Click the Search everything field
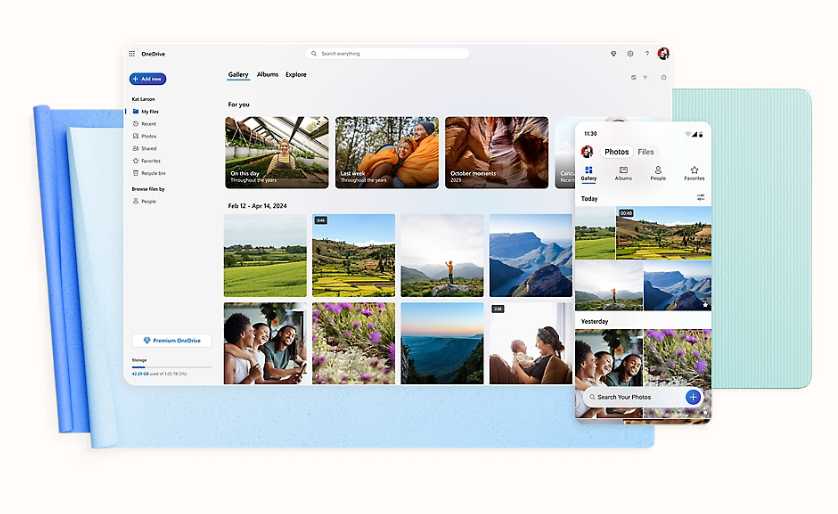The width and height of the screenshot is (838, 514). point(387,53)
